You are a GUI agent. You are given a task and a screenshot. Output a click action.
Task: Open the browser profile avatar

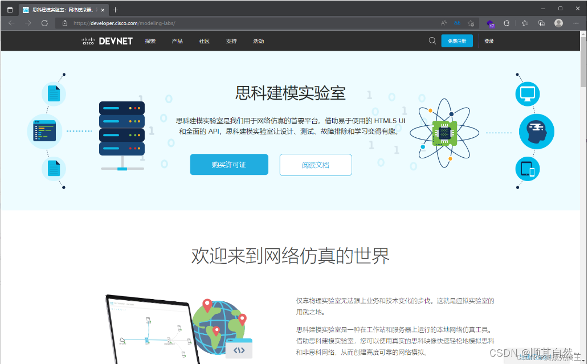pos(559,23)
